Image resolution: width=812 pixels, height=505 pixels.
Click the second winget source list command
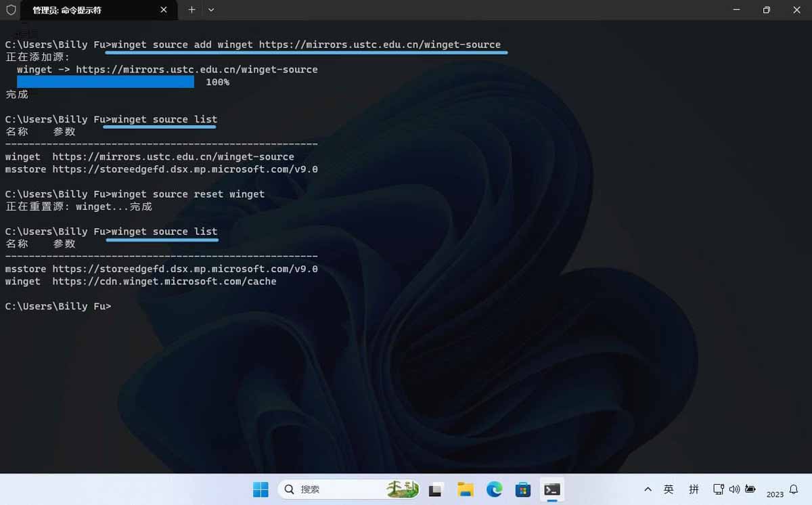click(x=164, y=232)
